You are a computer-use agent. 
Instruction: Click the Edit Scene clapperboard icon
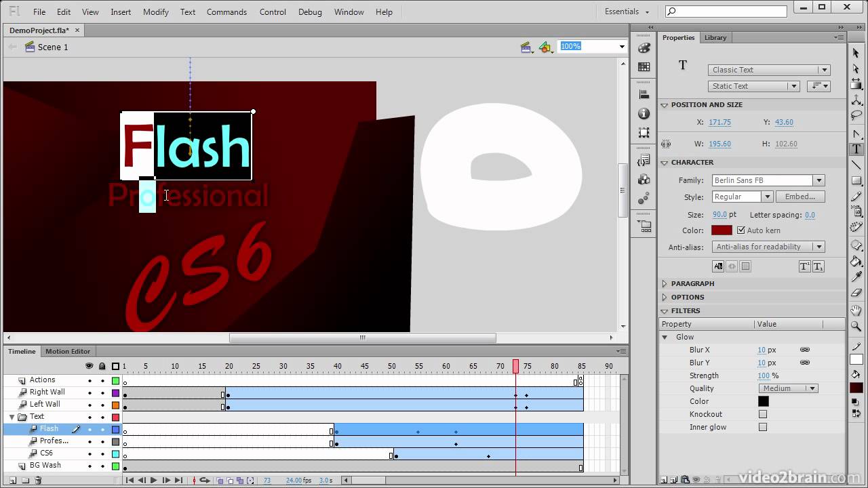[526, 47]
